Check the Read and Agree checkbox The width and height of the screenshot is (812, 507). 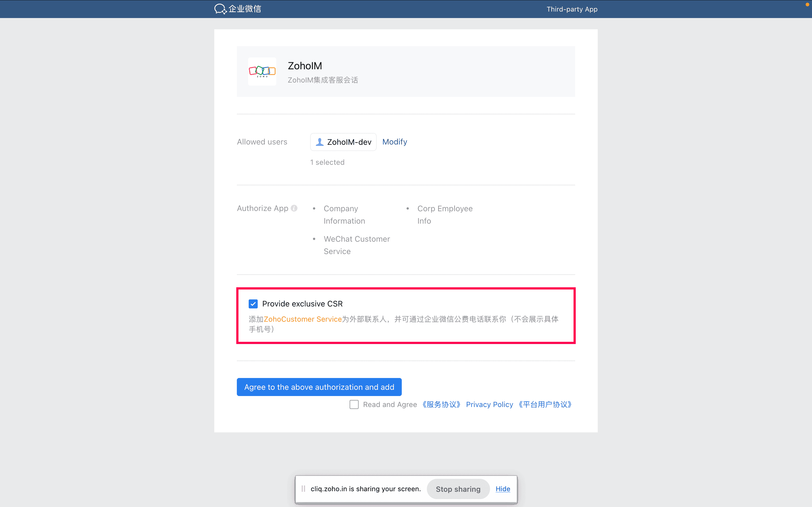click(354, 404)
